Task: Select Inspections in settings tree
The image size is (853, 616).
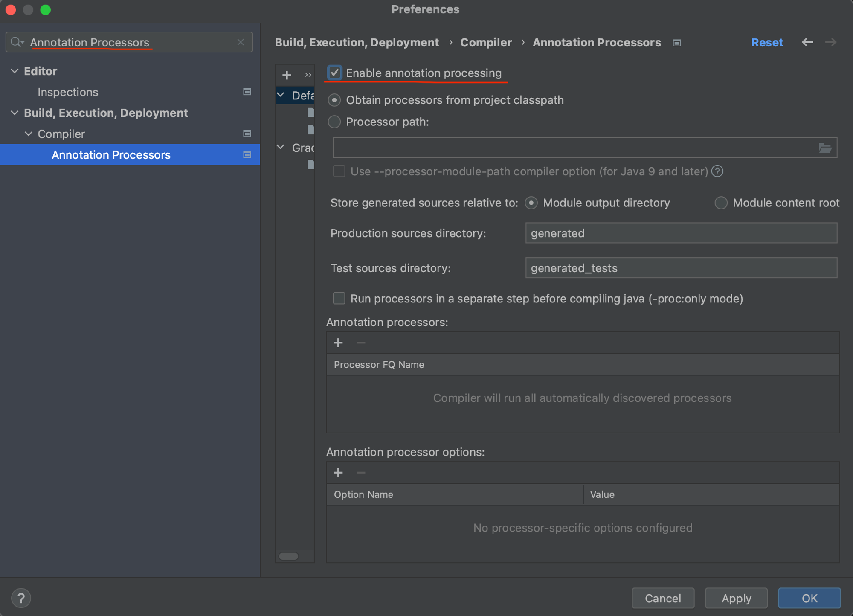Action: tap(68, 92)
